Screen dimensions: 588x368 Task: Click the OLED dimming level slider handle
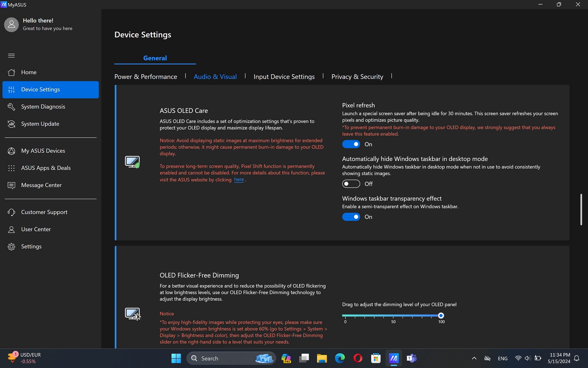441,316
